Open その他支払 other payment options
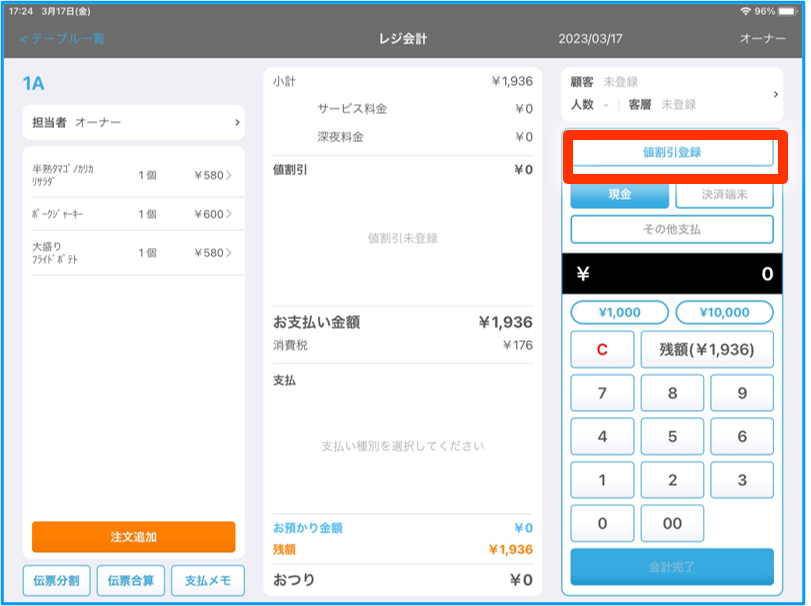The image size is (811, 606). (671, 229)
